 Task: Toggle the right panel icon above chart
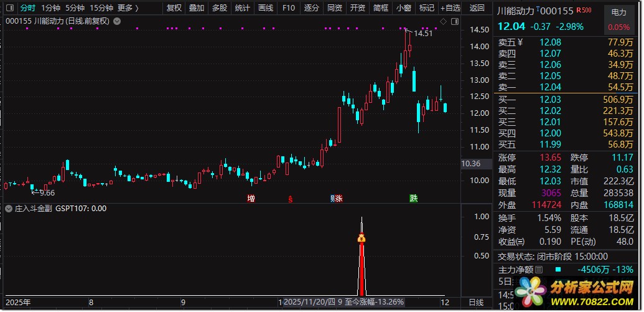(x=455, y=21)
